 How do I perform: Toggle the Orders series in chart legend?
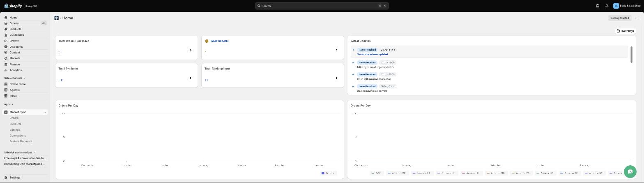pyautogui.click(x=328, y=173)
